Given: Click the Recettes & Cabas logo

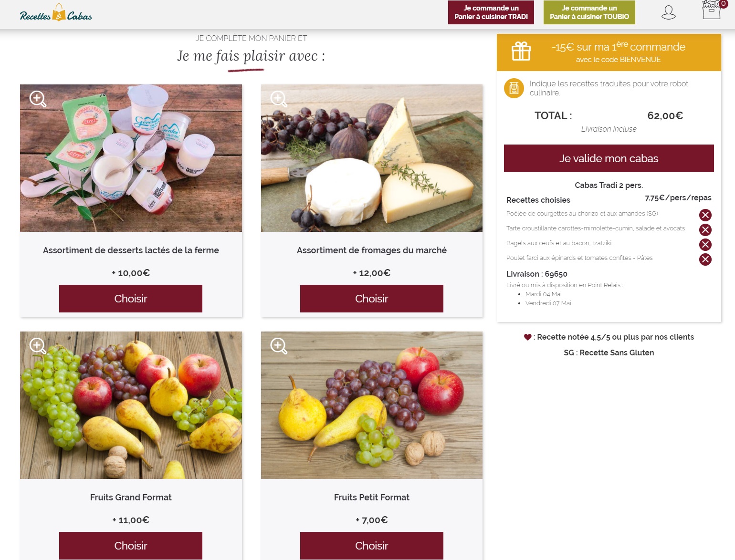Looking at the screenshot, I should 56,13.
